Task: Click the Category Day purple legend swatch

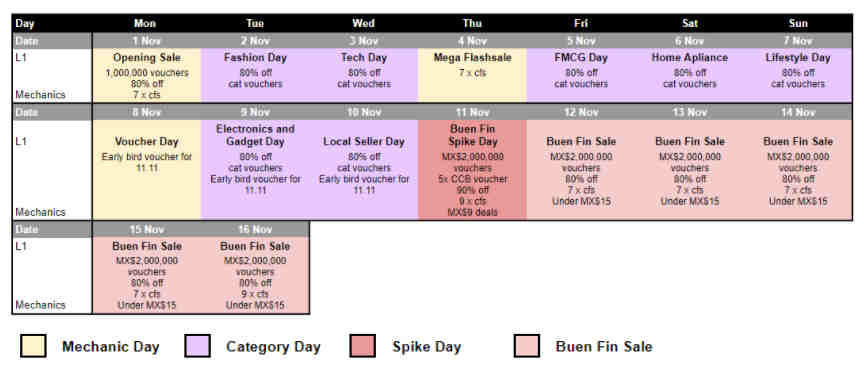Action: (197, 346)
